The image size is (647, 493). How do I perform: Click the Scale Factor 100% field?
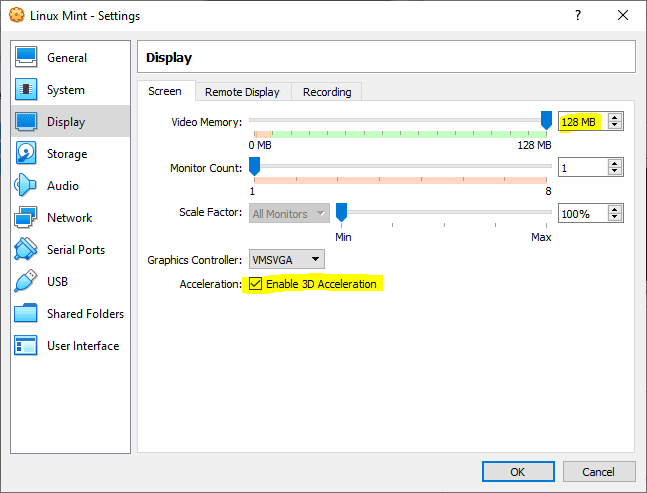583,214
